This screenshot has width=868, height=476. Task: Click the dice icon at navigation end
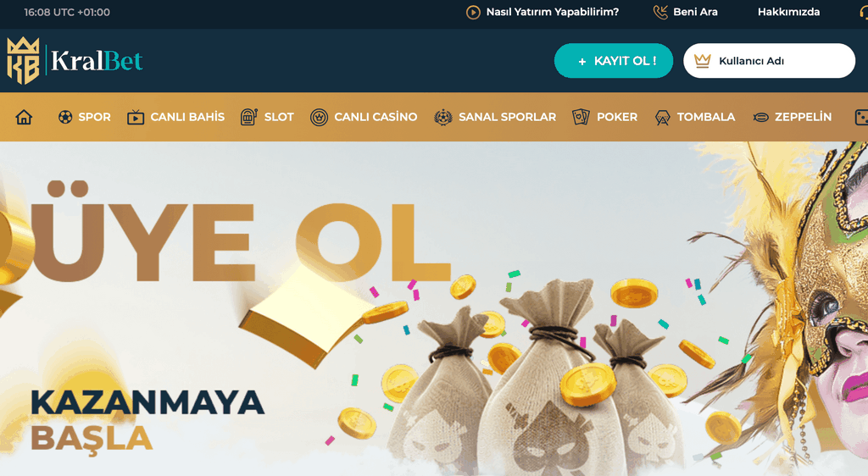tap(861, 117)
